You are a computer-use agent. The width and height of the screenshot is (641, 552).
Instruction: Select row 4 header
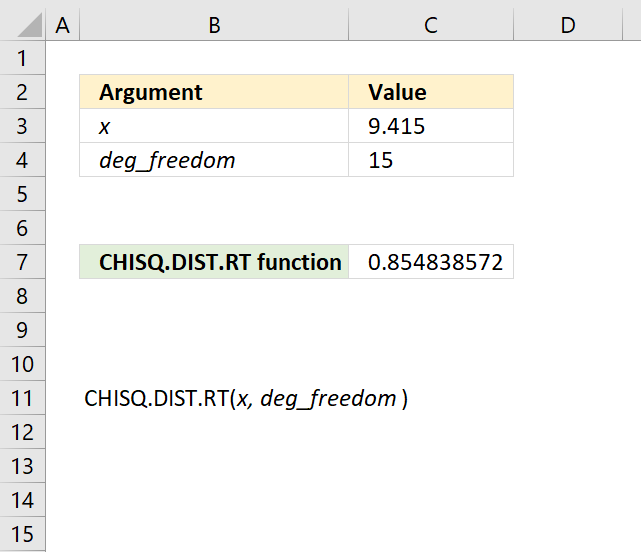click(x=22, y=160)
